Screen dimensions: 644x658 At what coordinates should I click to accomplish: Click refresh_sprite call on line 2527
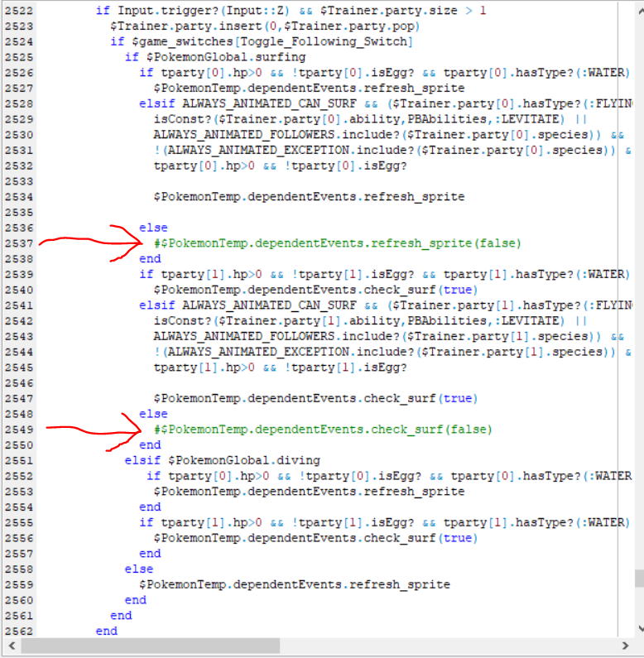coord(309,88)
